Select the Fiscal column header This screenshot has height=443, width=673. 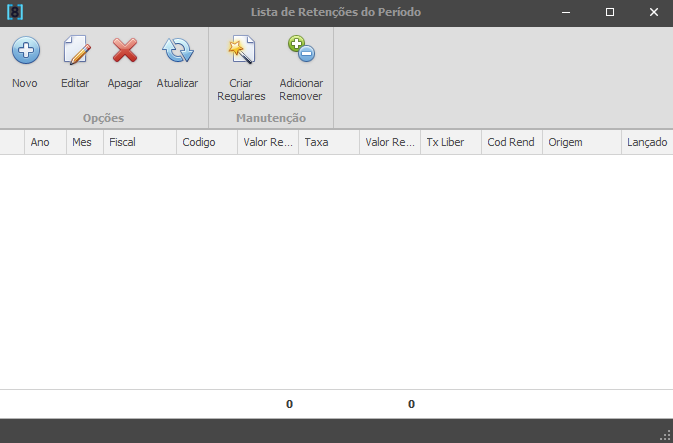(139, 143)
